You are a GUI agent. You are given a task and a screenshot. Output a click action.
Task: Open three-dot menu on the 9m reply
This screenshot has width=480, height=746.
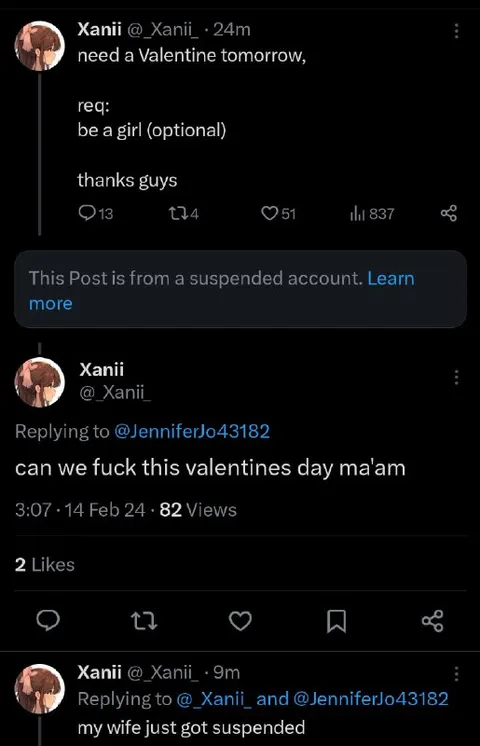click(x=456, y=674)
